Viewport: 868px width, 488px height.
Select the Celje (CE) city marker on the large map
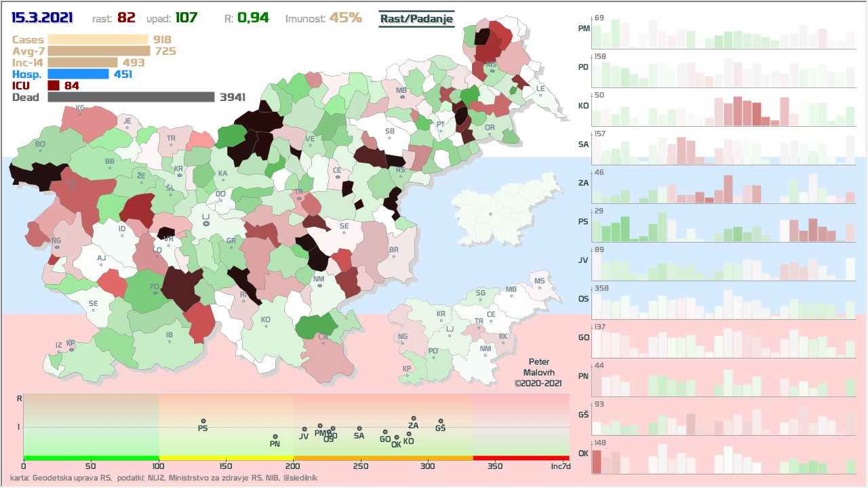pyautogui.click(x=337, y=177)
